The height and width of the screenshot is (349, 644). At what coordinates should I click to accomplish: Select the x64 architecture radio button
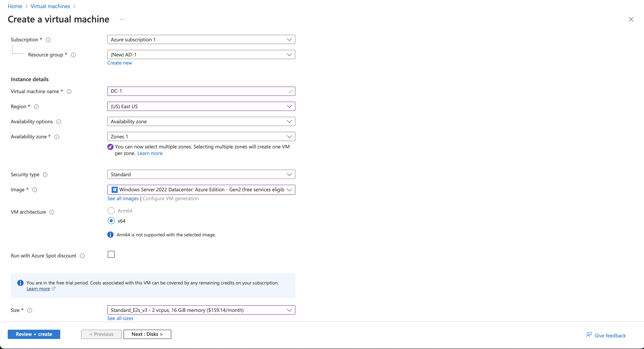[111, 221]
